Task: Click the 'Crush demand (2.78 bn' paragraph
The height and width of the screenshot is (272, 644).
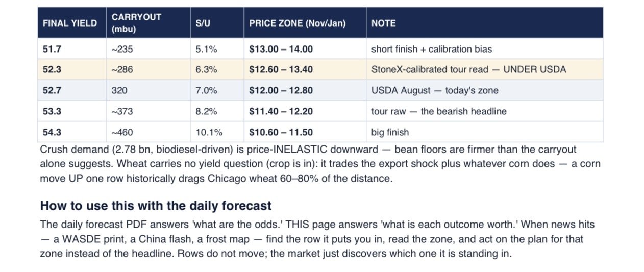Action: (320, 164)
